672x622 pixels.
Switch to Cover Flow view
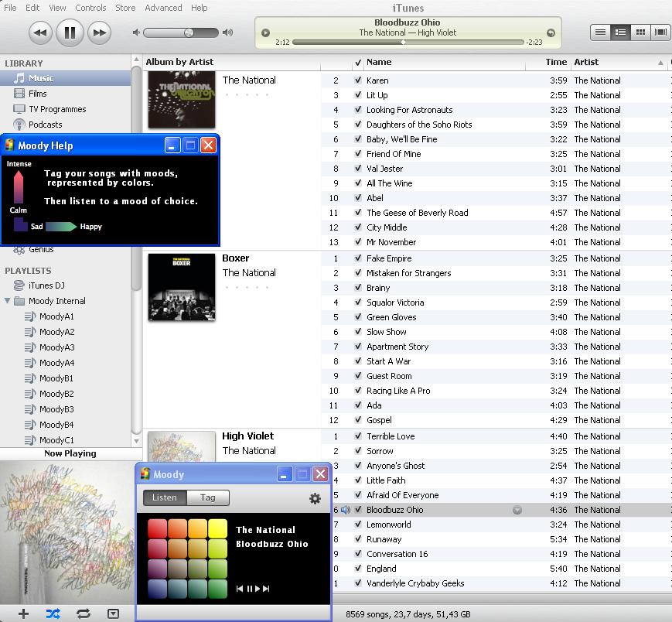pyautogui.click(x=660, y=32)
